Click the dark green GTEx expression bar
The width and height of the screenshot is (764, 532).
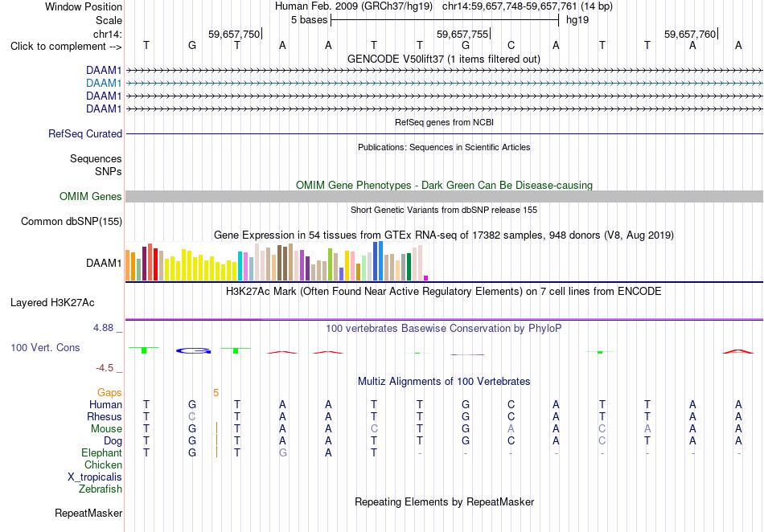pyautogui.click(x=409, y=267)
